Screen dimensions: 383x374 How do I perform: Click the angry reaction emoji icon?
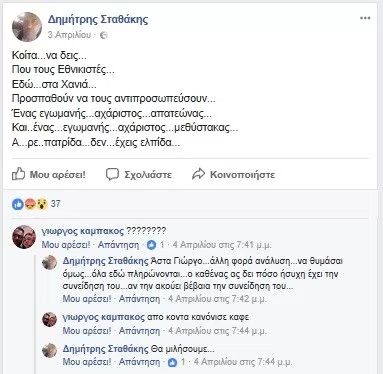click(30, 204)
